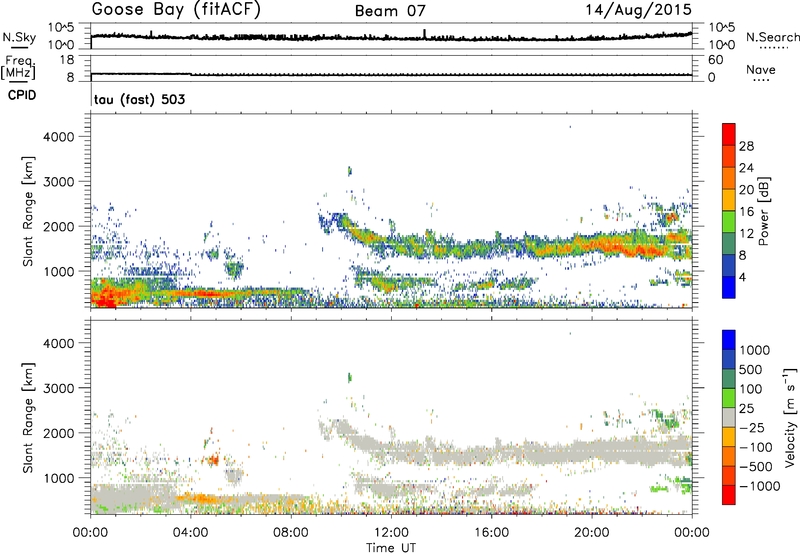800x554 pixels.
Task: Click the "28" power colorbar label
Action: [x=746, y=146]
